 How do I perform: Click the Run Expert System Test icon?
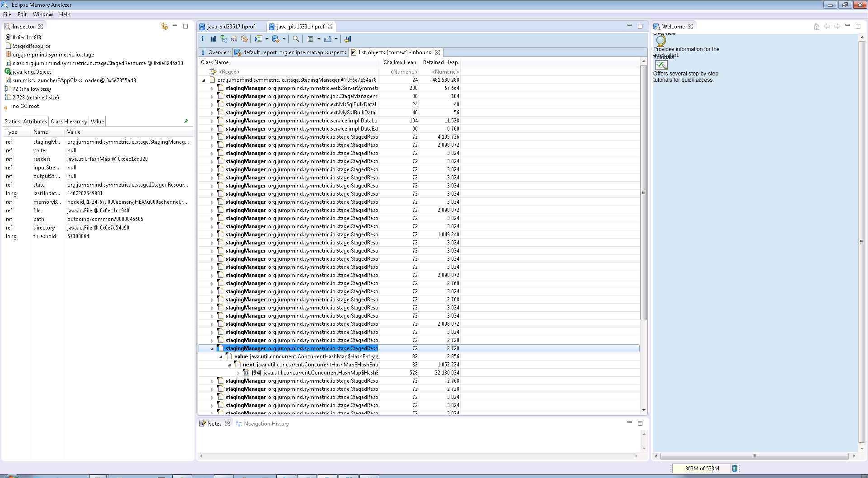[x=258, y=39]
